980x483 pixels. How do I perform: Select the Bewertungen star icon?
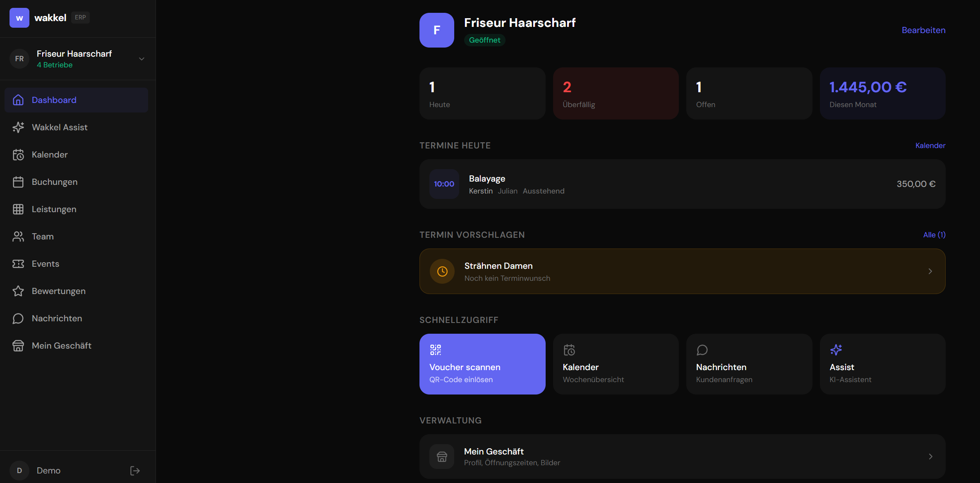click(19, 291)
